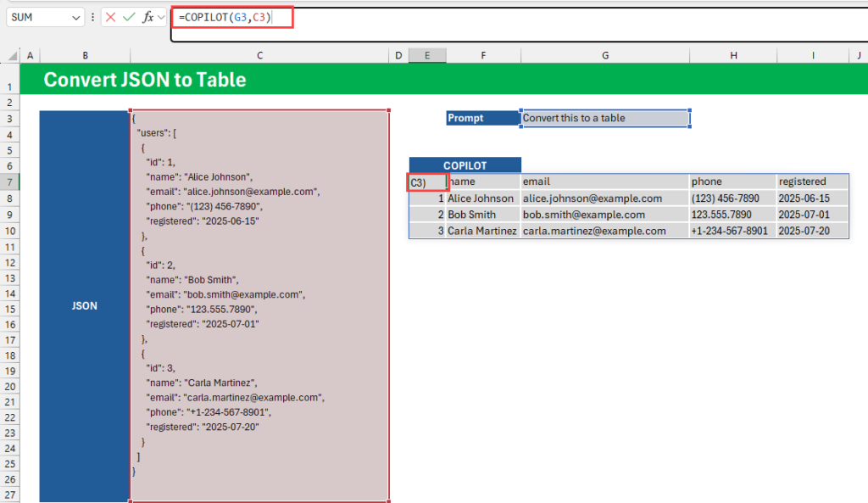Click the Select All corner triangle

pos(12,55)
